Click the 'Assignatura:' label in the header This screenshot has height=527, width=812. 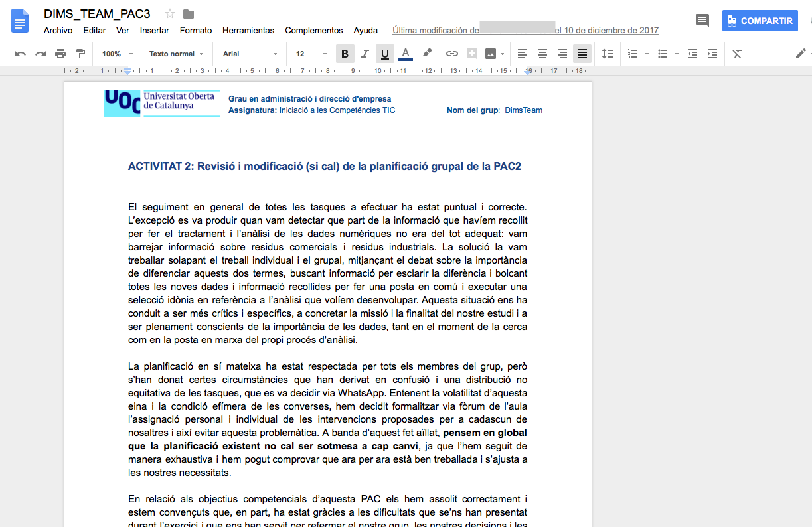coord(253,110)
